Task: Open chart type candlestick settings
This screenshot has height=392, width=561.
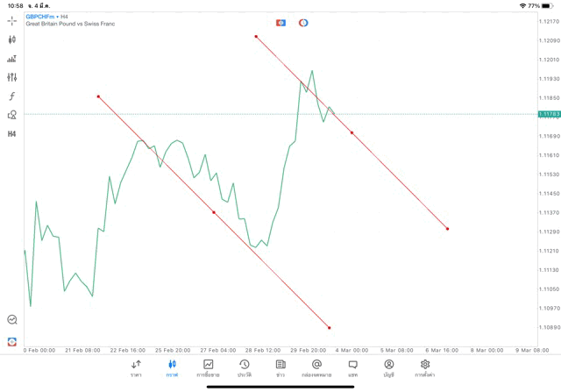Action: (x=12, y=39)
